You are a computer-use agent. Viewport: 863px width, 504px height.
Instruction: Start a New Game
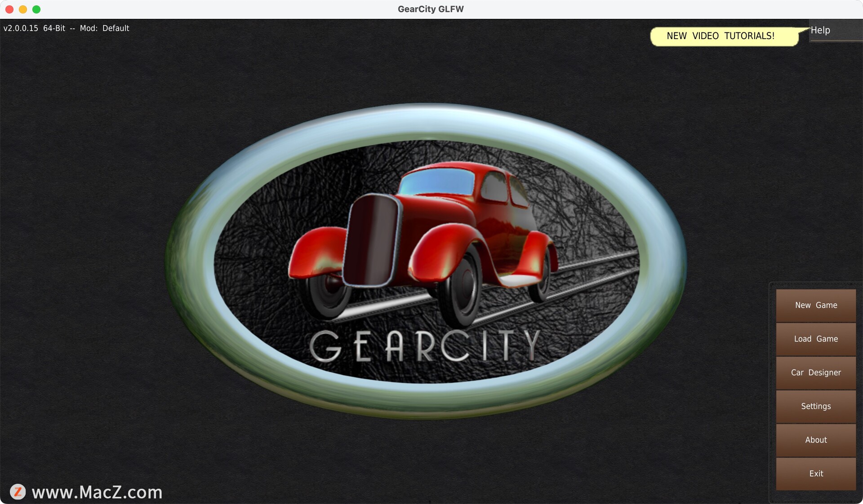pyautogui.click(x=816, y=305)
